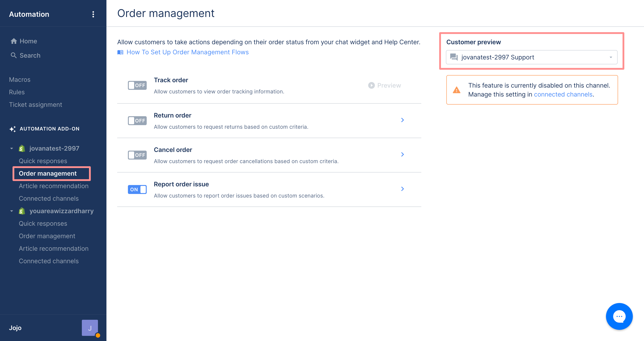The image size is (644, 341).
Task: Expand Cancel order settings chevron
Action: tap(402, 154)
